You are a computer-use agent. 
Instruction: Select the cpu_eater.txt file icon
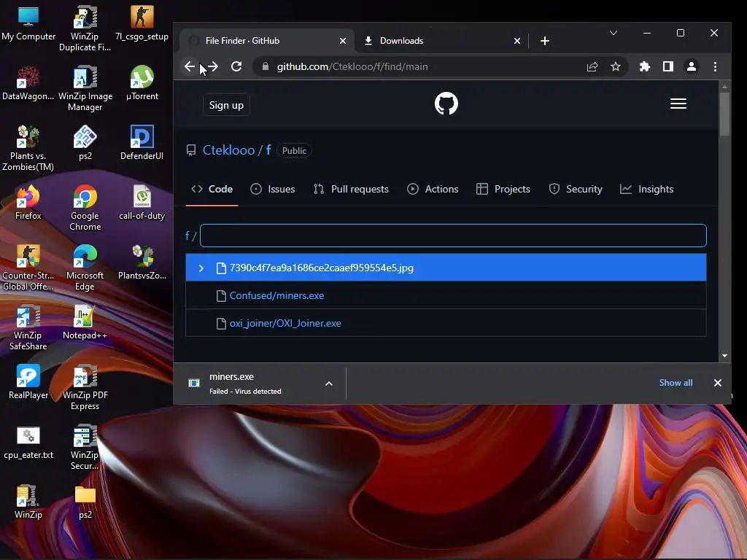(28, 443)
